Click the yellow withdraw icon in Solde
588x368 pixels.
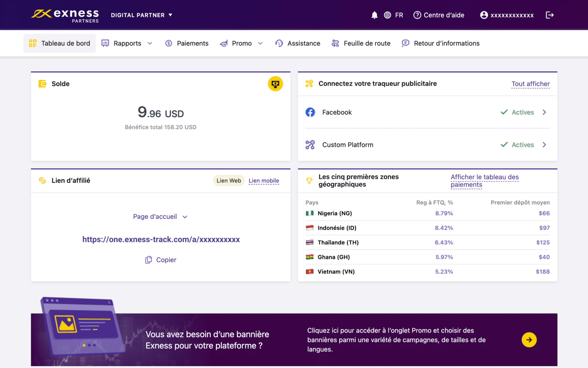coord(275,84)
